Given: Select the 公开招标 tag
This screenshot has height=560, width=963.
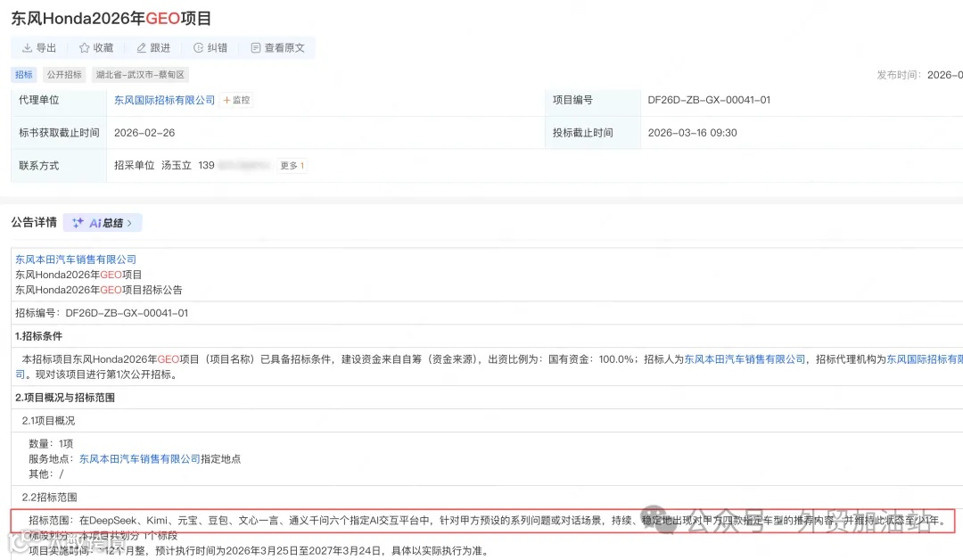Looking at the screenshot, I should pos(64,75).
